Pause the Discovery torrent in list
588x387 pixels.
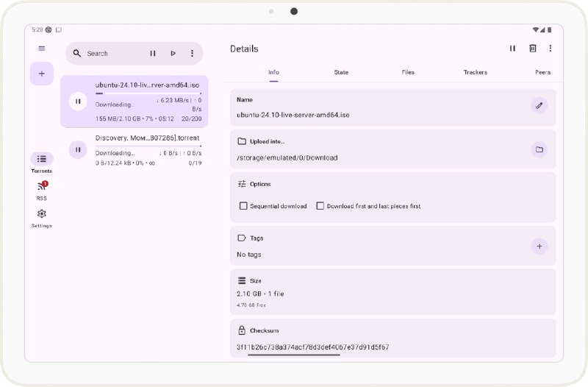click(78, 150)
